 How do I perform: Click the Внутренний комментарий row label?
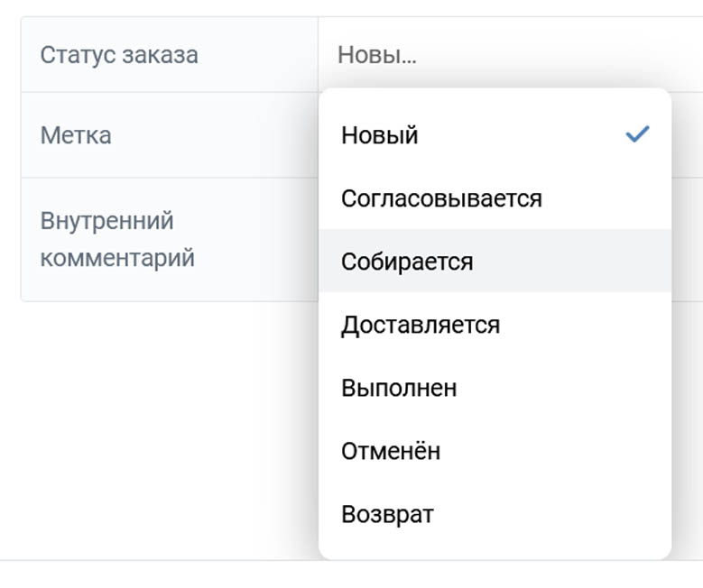click(x=117, y=239)
